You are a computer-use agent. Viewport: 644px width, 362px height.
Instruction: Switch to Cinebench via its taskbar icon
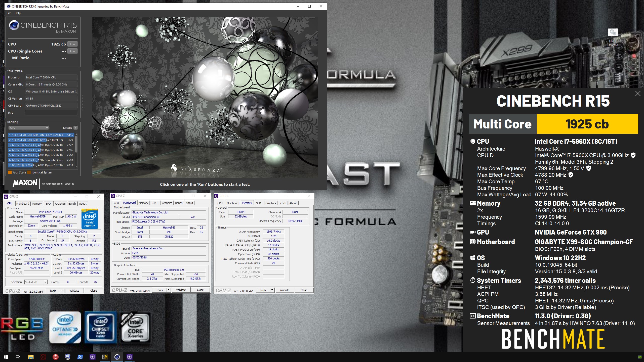coord(117,357)
